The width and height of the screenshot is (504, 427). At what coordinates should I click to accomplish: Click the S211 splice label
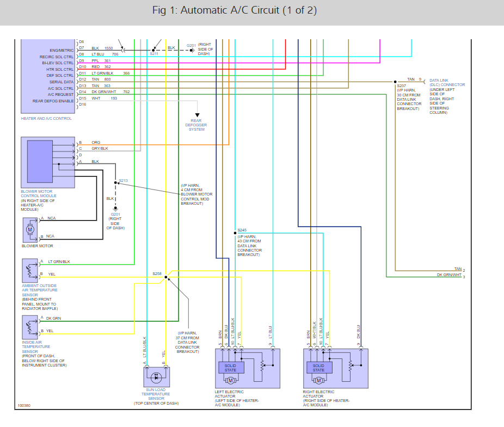tap(154, 54)
